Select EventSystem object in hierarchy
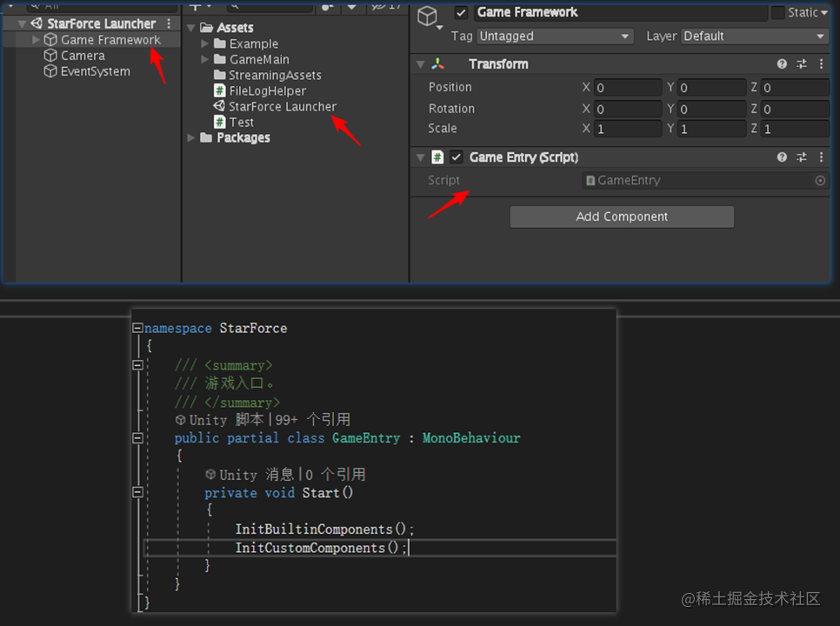Image resolution: width=840 pixels, height=626 pixels. tap(96, 71)
